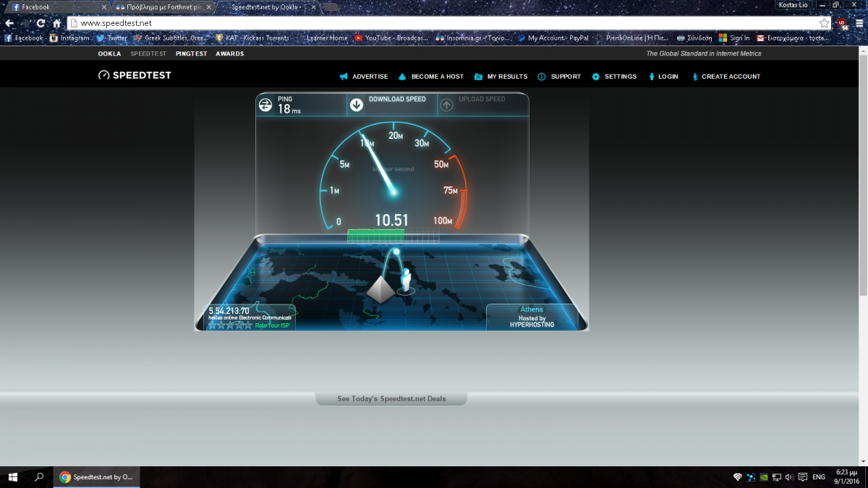Open the Windows Start button
Viewport: 868px width, 488px height.
13,477
